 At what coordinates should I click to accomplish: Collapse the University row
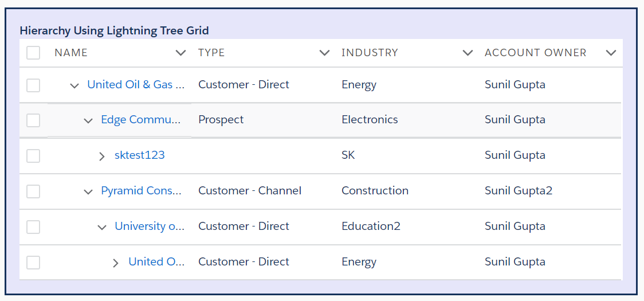pos(102,227)
